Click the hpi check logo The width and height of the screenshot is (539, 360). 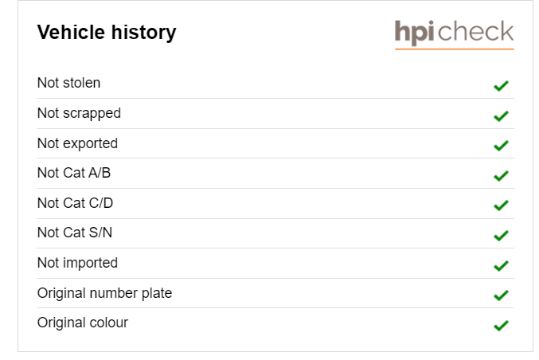tap(454, 34)
